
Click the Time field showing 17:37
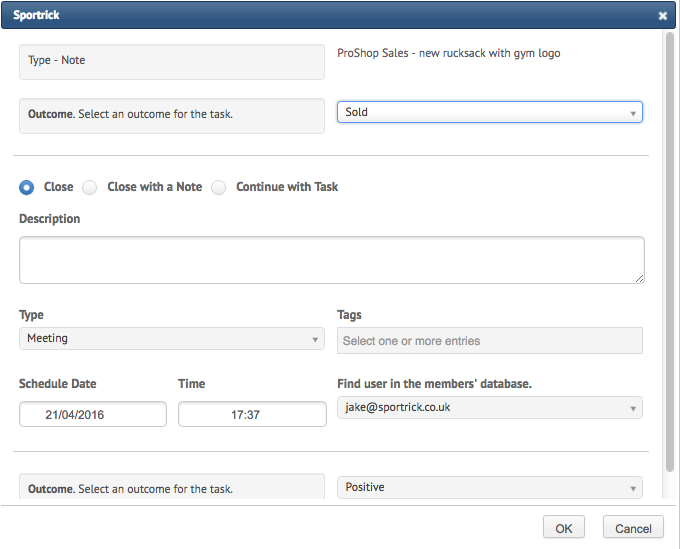252,414
